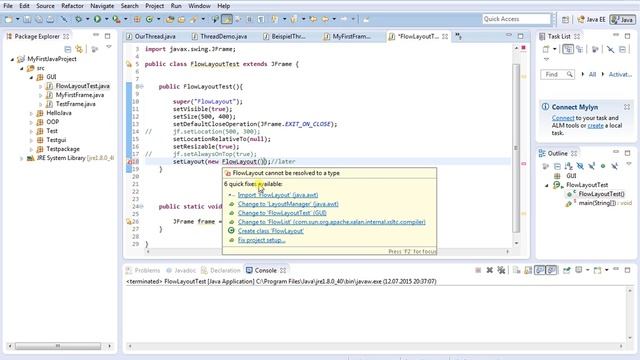This screenshot has width=640, height=360.
Task: Click the Run button in the main toolbar
Action: [97, 19]
